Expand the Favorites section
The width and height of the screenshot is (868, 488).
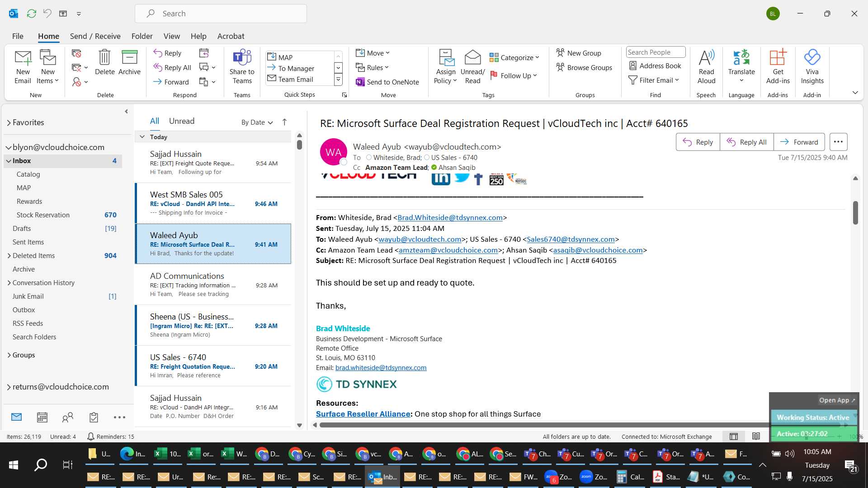9,123
